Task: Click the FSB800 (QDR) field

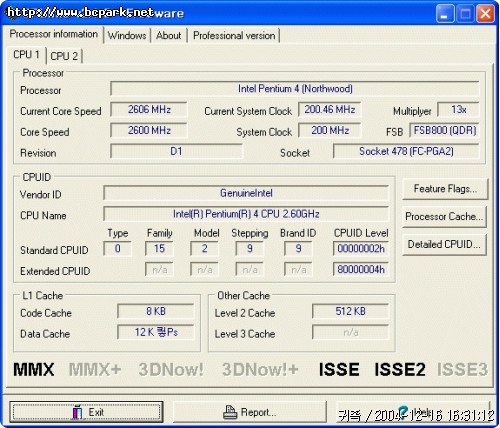Action: pos(444,130)
